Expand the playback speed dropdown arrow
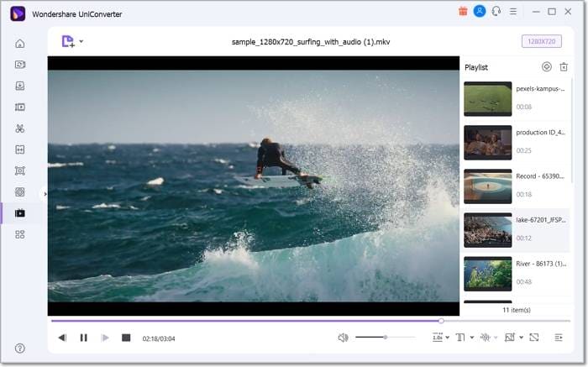This screenshot has width=588, height=367. tap(448, 338)
